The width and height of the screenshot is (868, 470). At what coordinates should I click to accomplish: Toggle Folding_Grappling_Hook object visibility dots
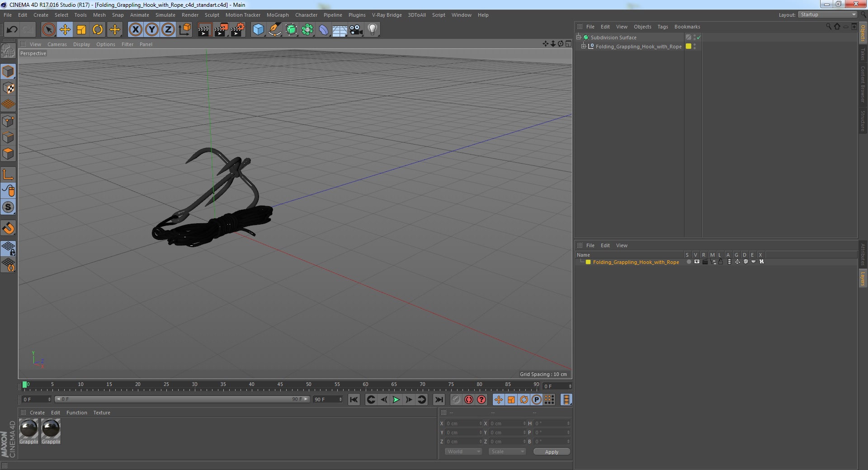point(694,47)
